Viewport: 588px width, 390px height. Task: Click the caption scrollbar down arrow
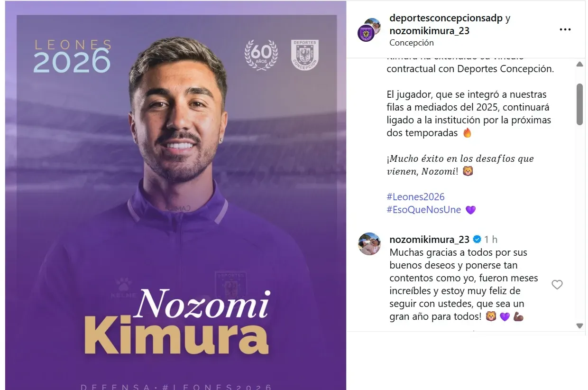pos(579,325)
